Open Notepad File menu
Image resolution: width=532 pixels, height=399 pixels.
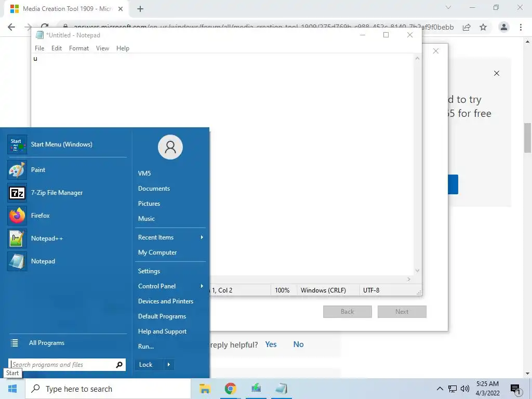(x=39, y=48)
